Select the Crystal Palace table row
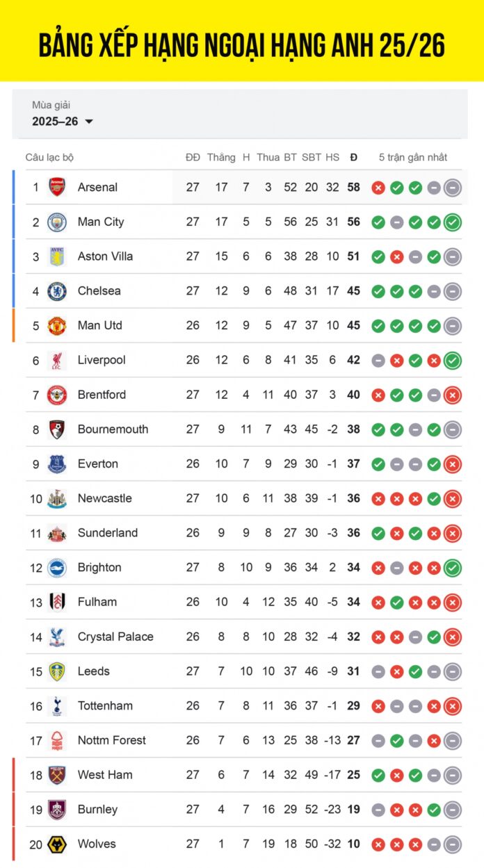The width and height of the screenshot is (484, 868). 243,637
